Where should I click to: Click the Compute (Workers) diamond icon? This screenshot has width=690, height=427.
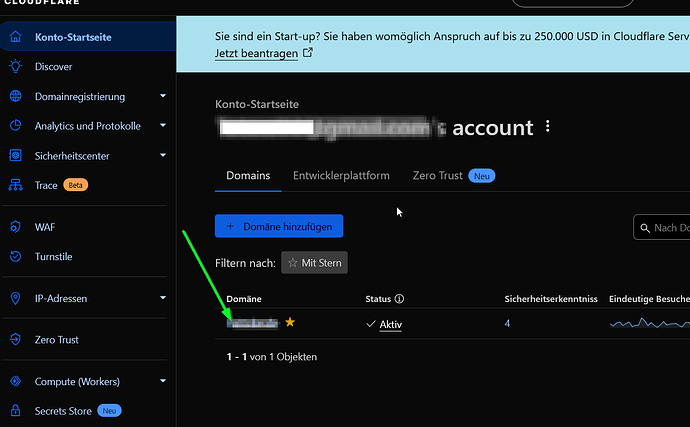[15, 381]
